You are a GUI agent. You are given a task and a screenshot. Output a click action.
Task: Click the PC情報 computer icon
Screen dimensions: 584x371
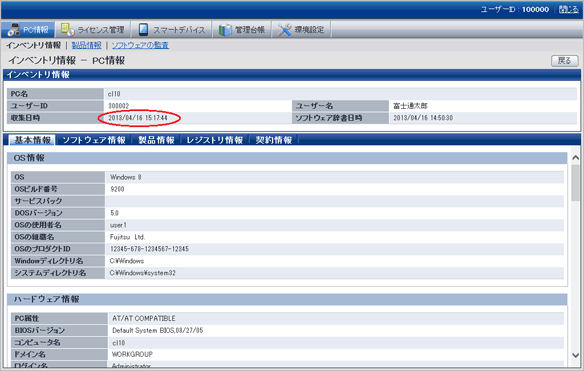click(x=13, y=29)
